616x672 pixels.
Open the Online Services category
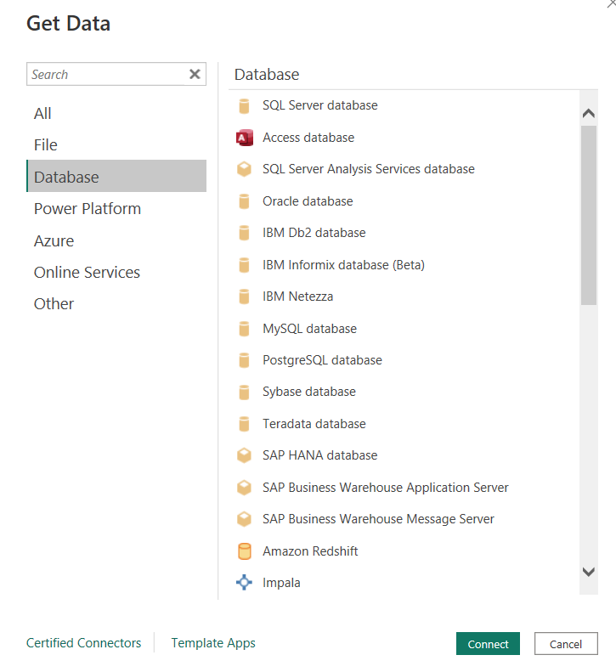tap(87, 273)
